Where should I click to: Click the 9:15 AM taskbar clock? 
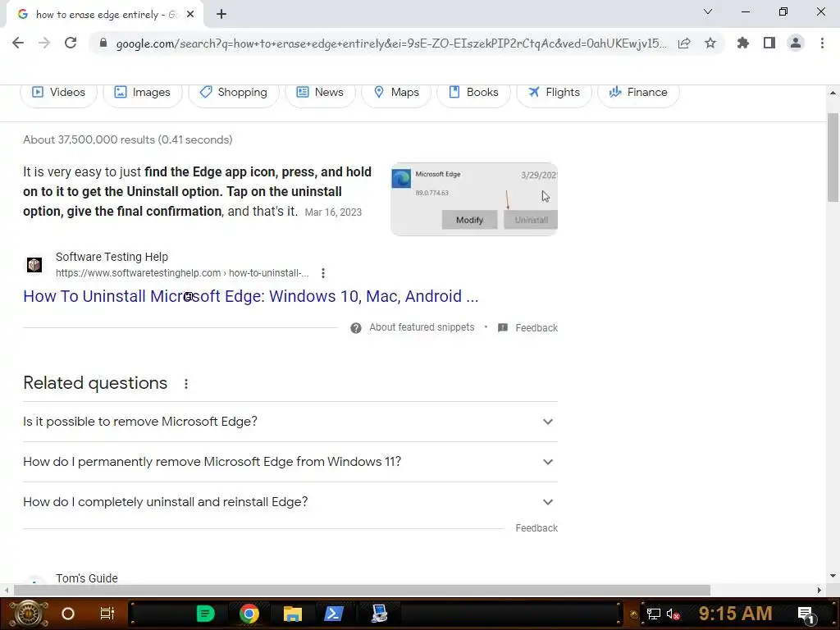pos(736,614)
